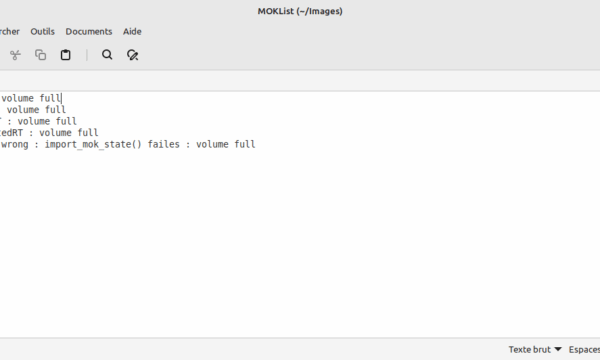Copy selection using the copy icon
Image resolution: width=600 pixels, height=360 pixels.
click(41, 55)
